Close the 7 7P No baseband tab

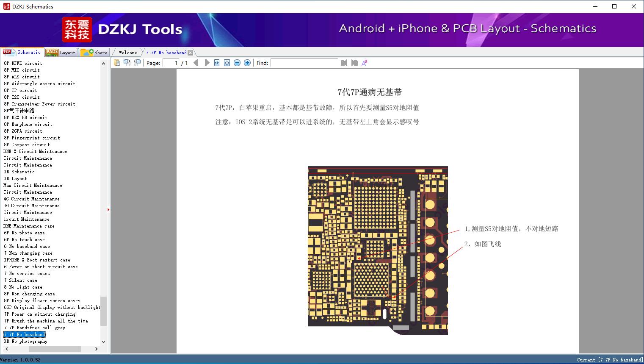tap(190, 53)
